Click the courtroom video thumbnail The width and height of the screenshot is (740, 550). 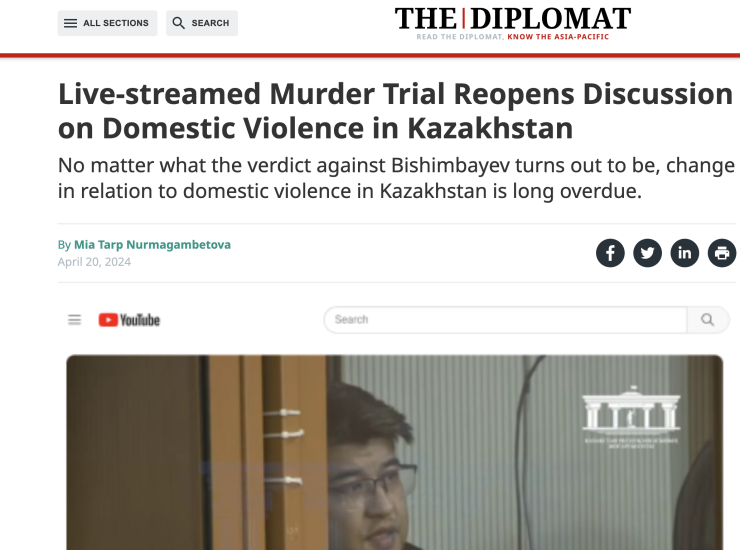pyautogui.click(x=395, y=452)
